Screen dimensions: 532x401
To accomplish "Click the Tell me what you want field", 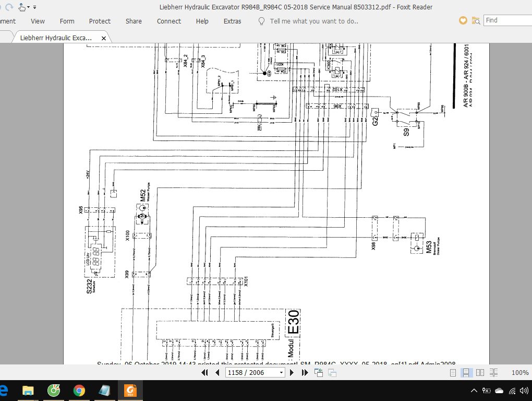I will (x=314, y=21).
